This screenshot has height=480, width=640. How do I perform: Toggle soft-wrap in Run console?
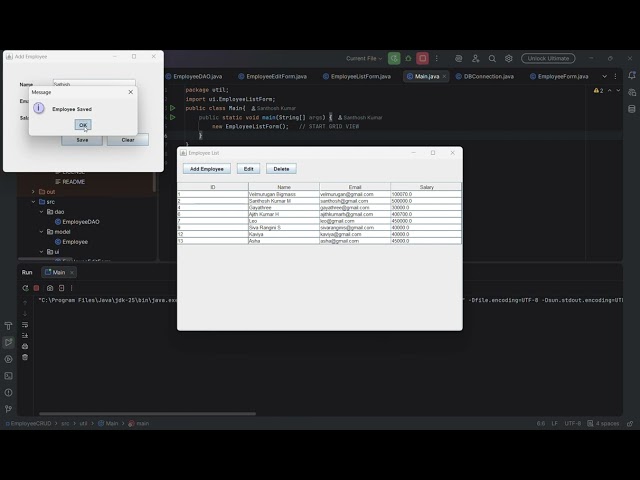25,324
